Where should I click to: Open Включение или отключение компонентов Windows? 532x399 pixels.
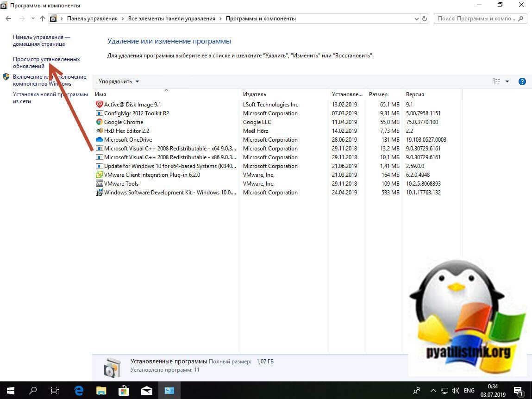(x=49, y=80)
